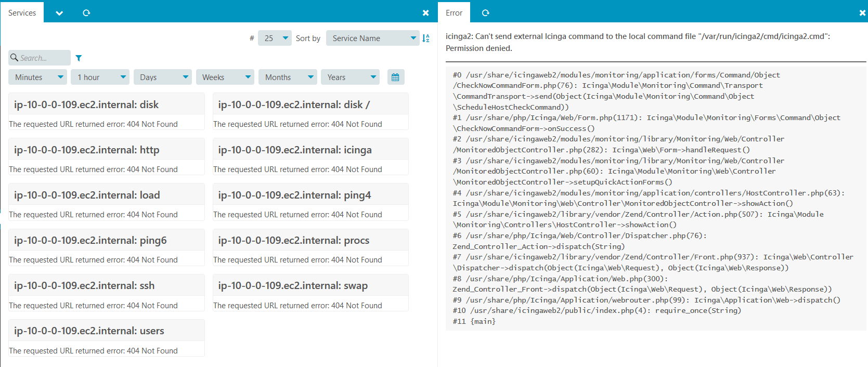
Task: Open the Weeks dropdown
Action: point(225,77)
